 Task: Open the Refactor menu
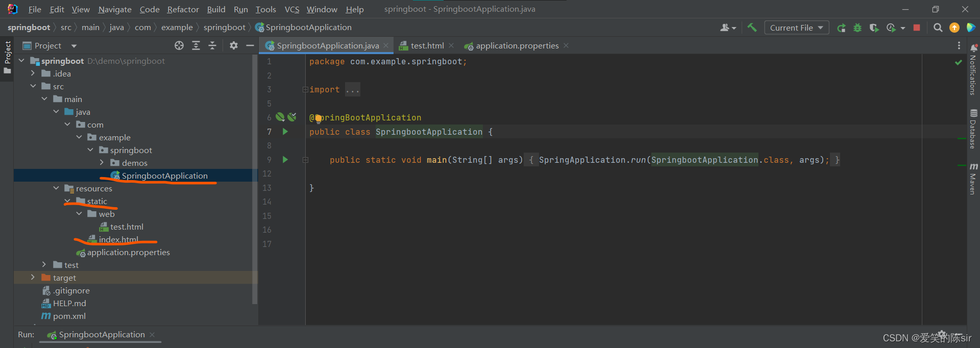183,9
